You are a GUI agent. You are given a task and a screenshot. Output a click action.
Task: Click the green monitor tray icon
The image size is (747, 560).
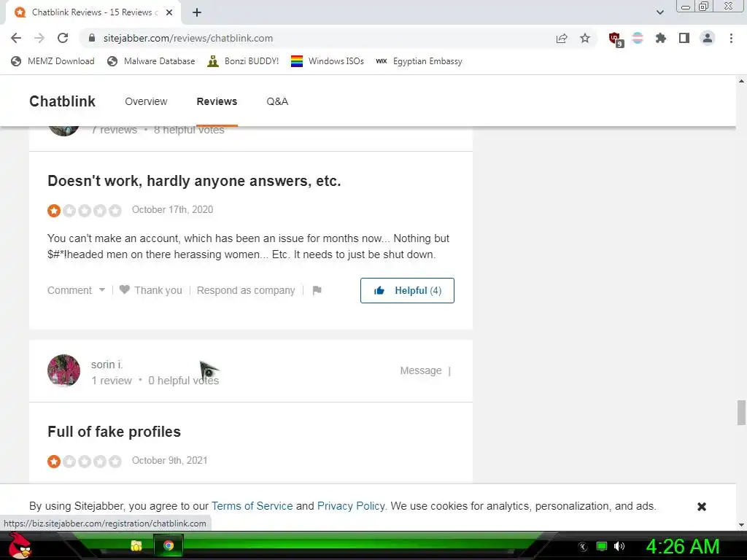[x=602, y=546]
